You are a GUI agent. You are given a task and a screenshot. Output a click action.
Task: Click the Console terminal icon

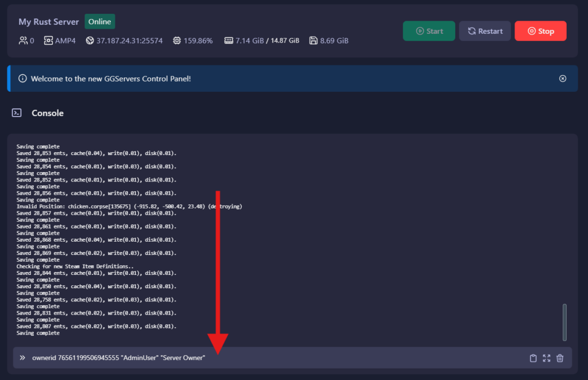[x=17, y=113]
